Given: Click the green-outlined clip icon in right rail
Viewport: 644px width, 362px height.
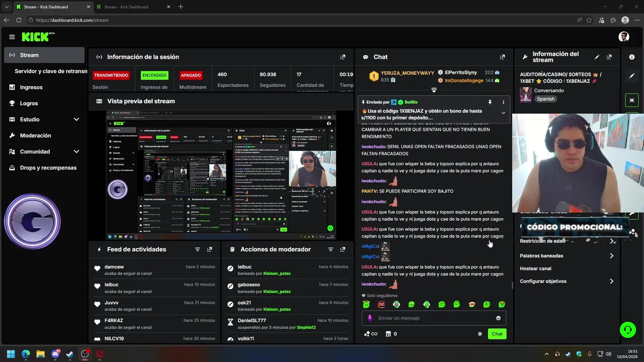Looking at the screenshot, I should point(632,100).
